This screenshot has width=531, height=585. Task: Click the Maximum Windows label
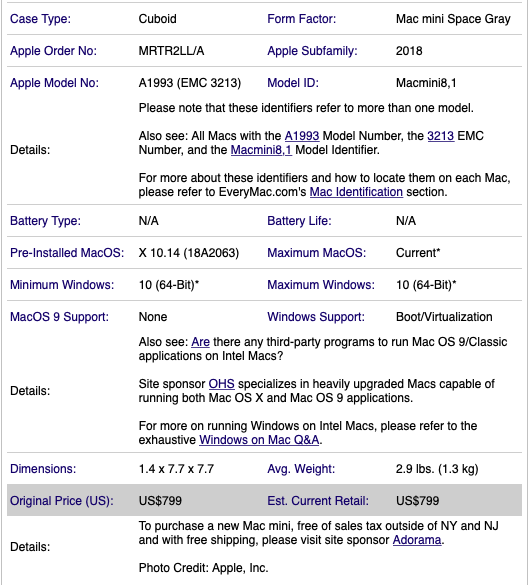coord(321,285)
